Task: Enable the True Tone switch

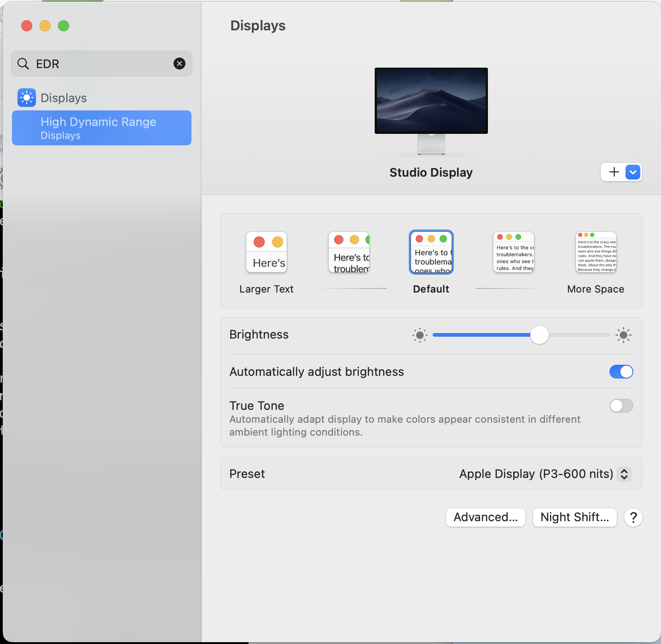Action: (x=621, y=406)
